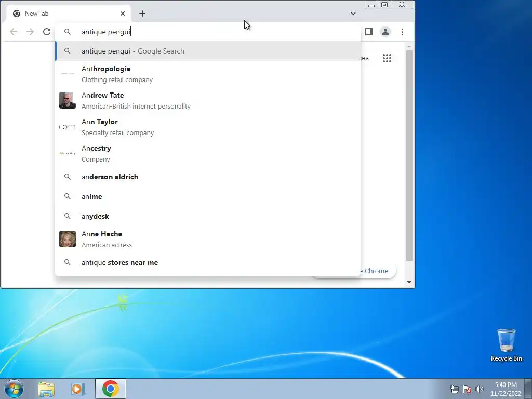
Task: Open the side panel icon
Action: [x=369, y=32]
